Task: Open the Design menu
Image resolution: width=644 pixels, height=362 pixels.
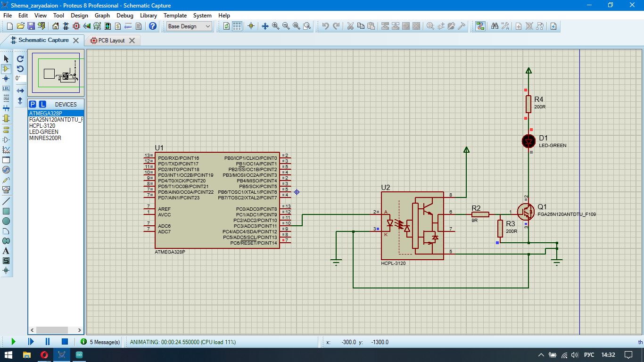Action: tap(79, 16)
